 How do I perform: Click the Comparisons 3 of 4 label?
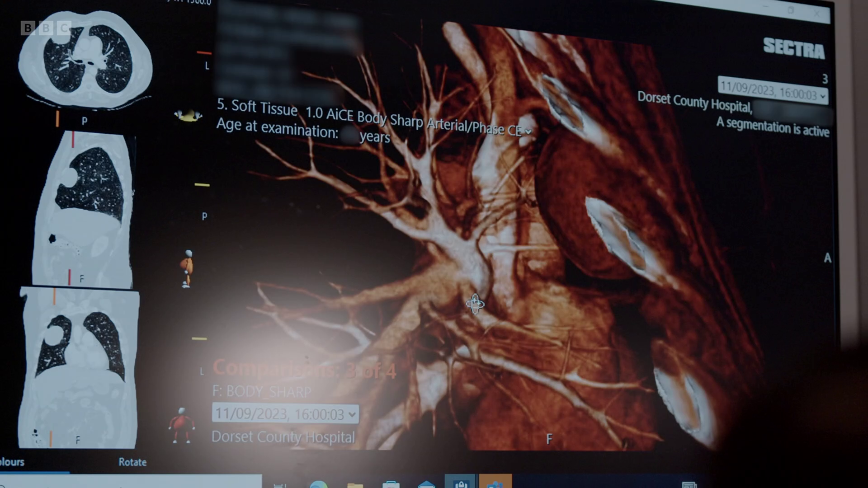pyautogui.click(x=304, y=370)
